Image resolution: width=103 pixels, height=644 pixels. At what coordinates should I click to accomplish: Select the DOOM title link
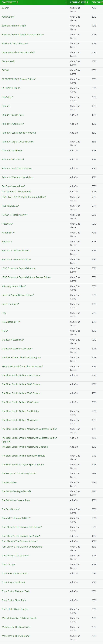click(x=5, y=70)
